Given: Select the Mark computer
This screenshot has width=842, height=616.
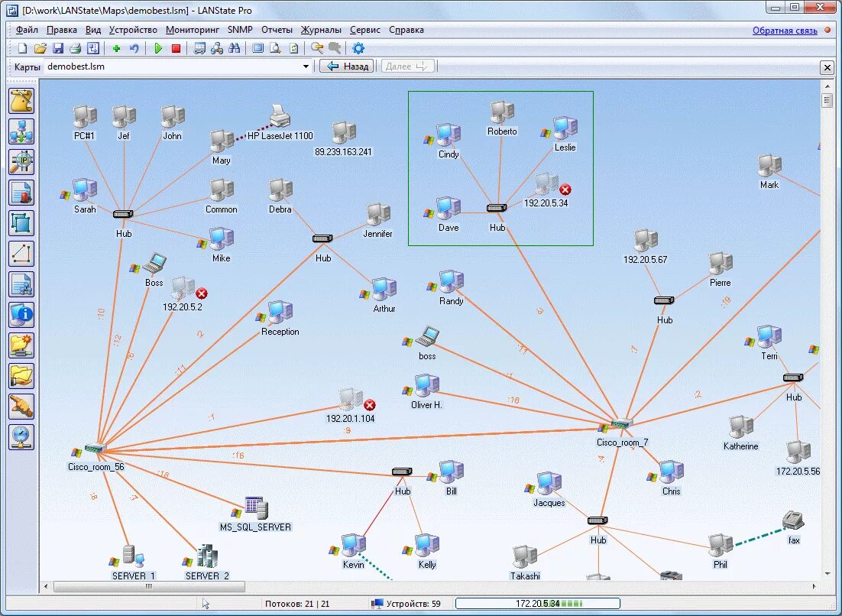Looking at the screenshot, I should (x=769, y=166).
